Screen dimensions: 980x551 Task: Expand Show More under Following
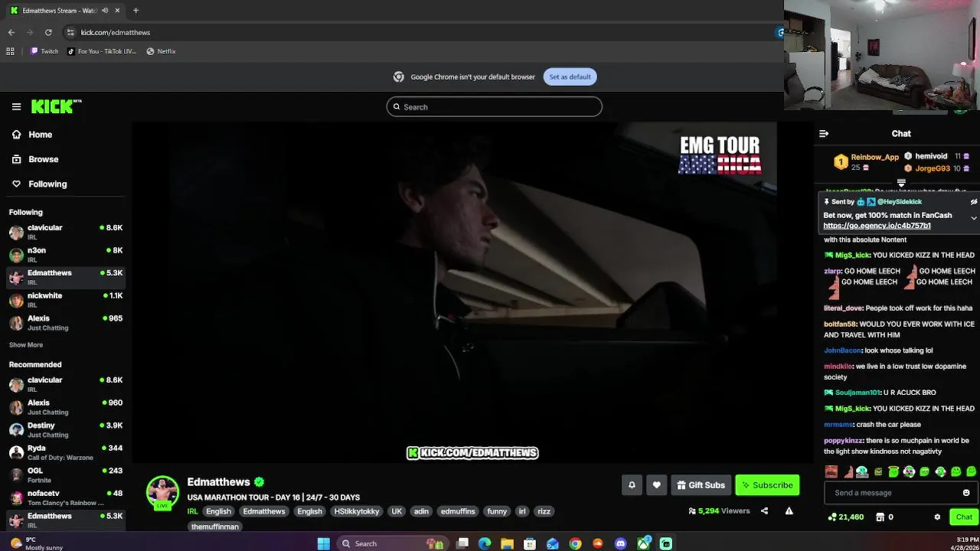tap(26, 345)
